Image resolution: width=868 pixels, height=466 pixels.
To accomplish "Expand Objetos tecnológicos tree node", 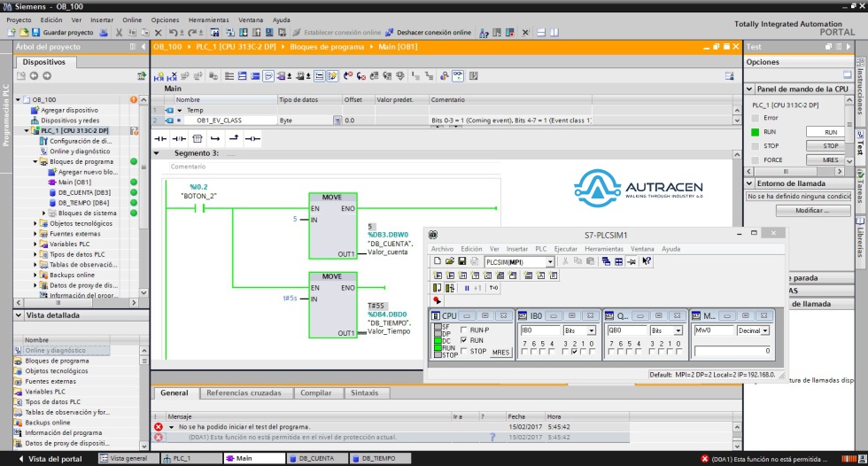I will (35, 223).
